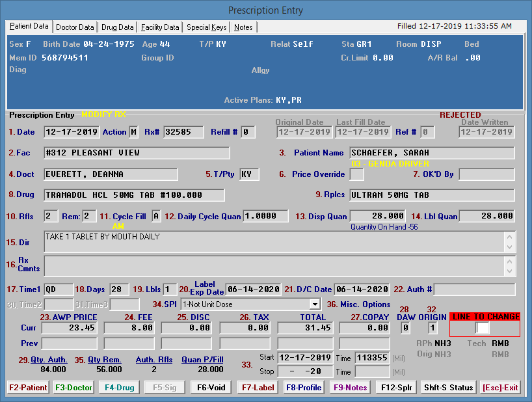532x402 pixels.
Task: Expand the SPI Not Unit Dose dropdown
Action: click(315, 304)
